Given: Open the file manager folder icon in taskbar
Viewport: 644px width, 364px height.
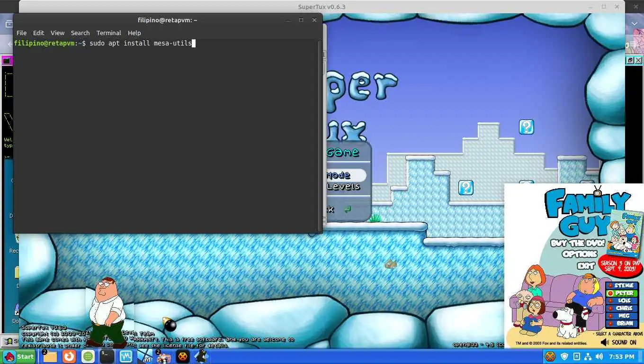Looking at the screenshot, I should 50,356.
